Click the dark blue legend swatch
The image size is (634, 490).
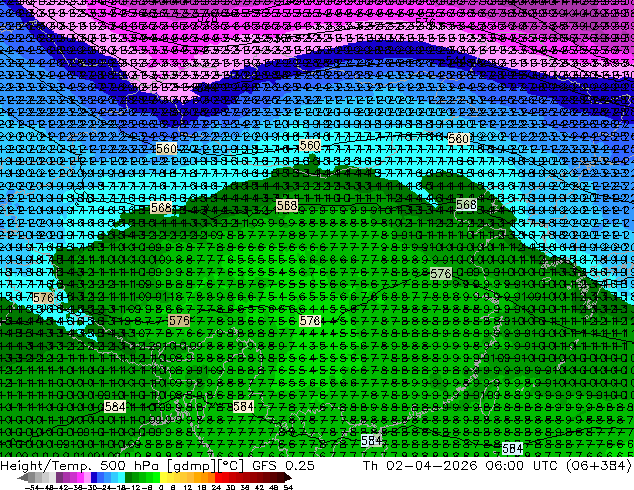click(x=94, y=478)
